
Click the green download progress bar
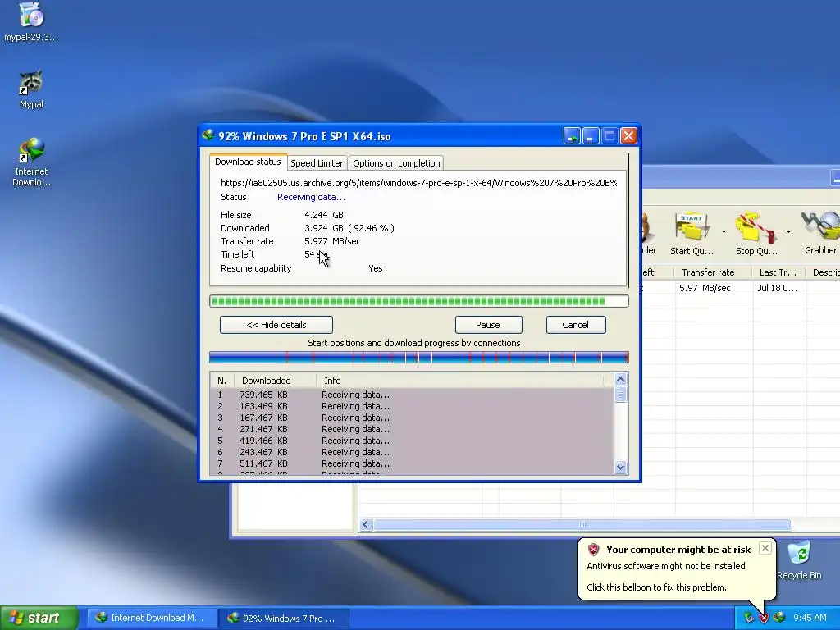419,301
